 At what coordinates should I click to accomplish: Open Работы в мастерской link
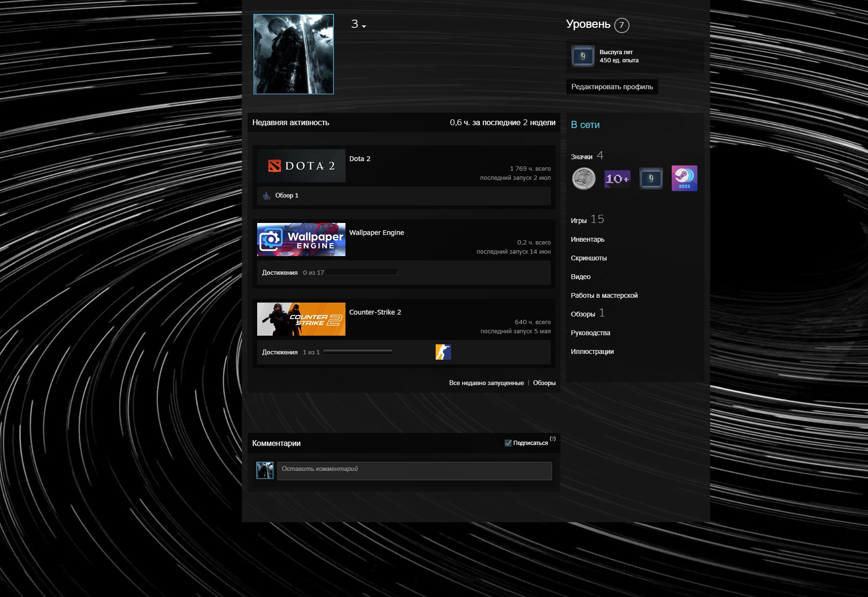coord(604,295)
